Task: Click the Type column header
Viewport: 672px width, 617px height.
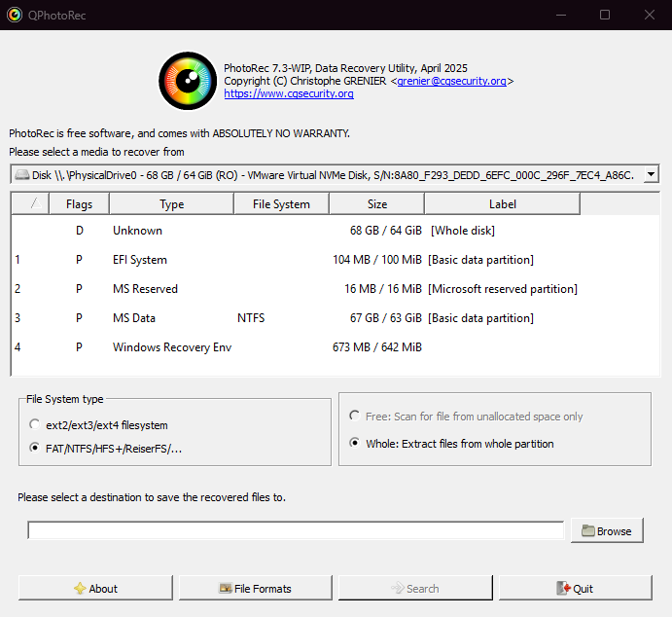Action: pyautogui.click(x=171, y=204)
